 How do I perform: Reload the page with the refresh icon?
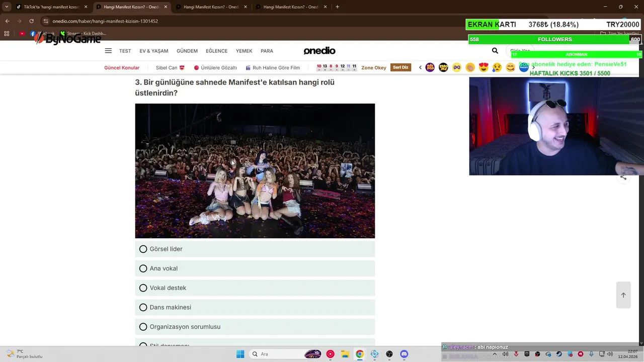pyautogui.click(x=31, y=21)
